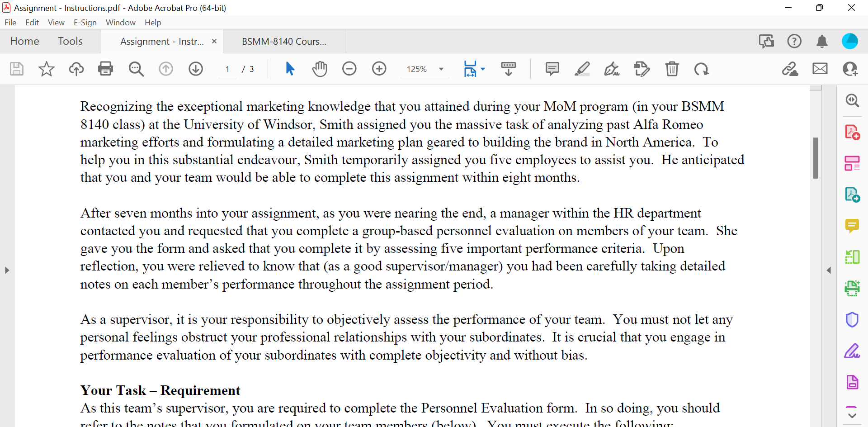Select the Highlight text pen tool
The image size is (868, 427).
point(582,69)
